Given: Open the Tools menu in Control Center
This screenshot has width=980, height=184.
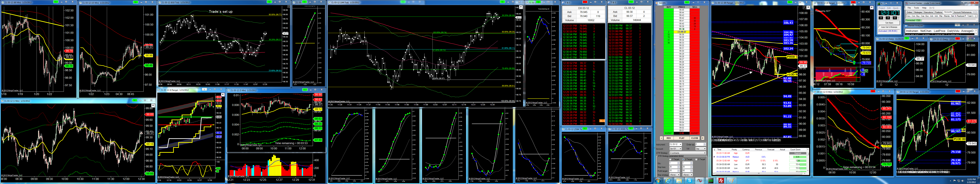Looking at the screenshot, I should coord(917,8).
